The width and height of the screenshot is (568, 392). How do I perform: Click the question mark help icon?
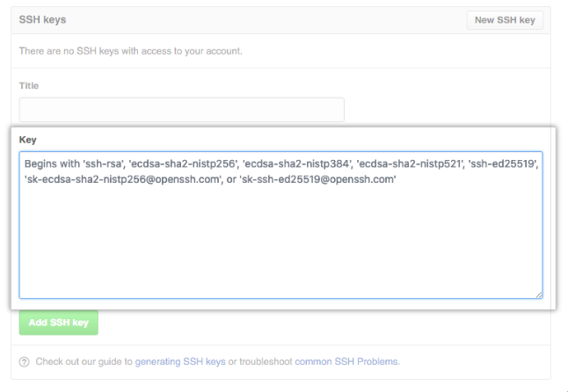coord(25,361)
